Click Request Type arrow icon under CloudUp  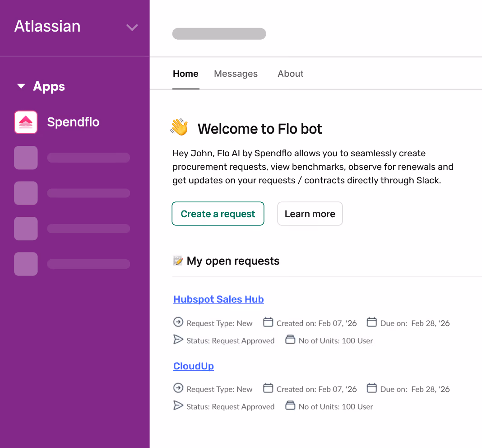click(x=178, y=387)
